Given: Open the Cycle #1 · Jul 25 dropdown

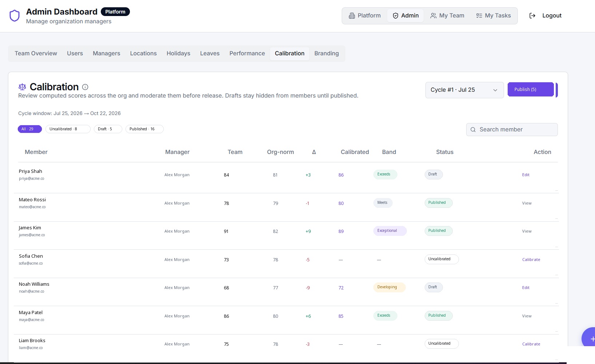Looking at the screenshot, I should pos(464,90).
